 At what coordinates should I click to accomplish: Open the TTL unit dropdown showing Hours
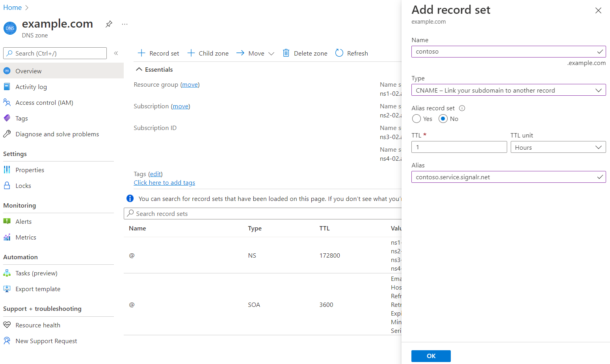pyautogui.click(x=558, y=147)
